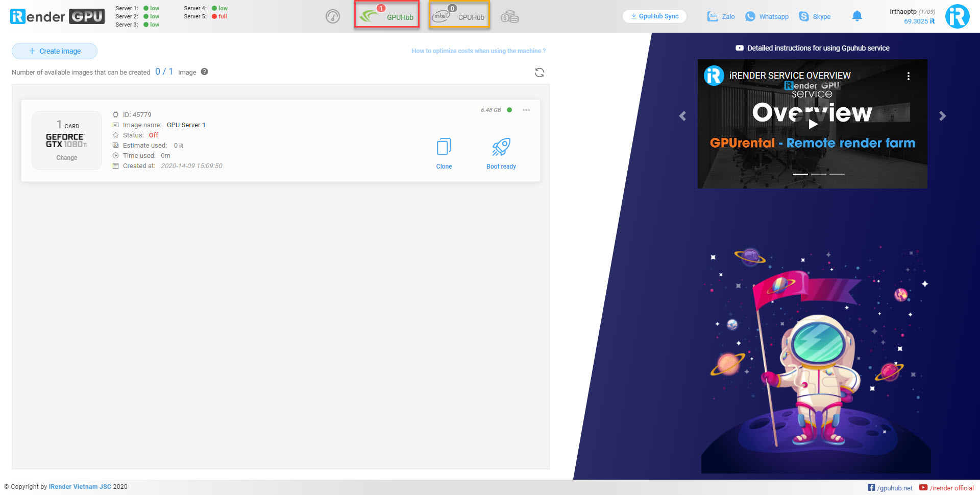Open the three-dot menu on GPU Server 1
This screenshot has height=495, width=980.
(526, 110)
